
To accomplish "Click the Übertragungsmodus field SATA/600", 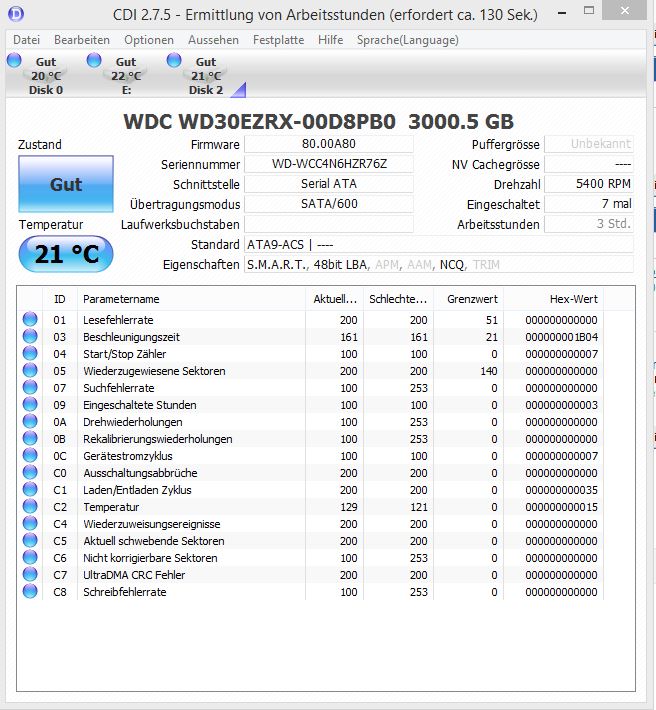I will click(x=329, y=204).
